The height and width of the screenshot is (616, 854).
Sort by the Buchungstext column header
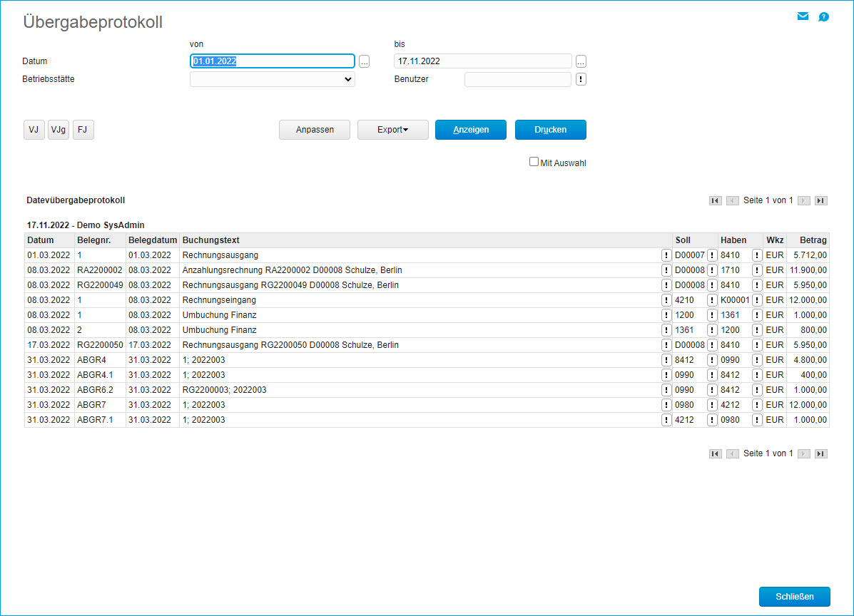click(x=211, y=240)
